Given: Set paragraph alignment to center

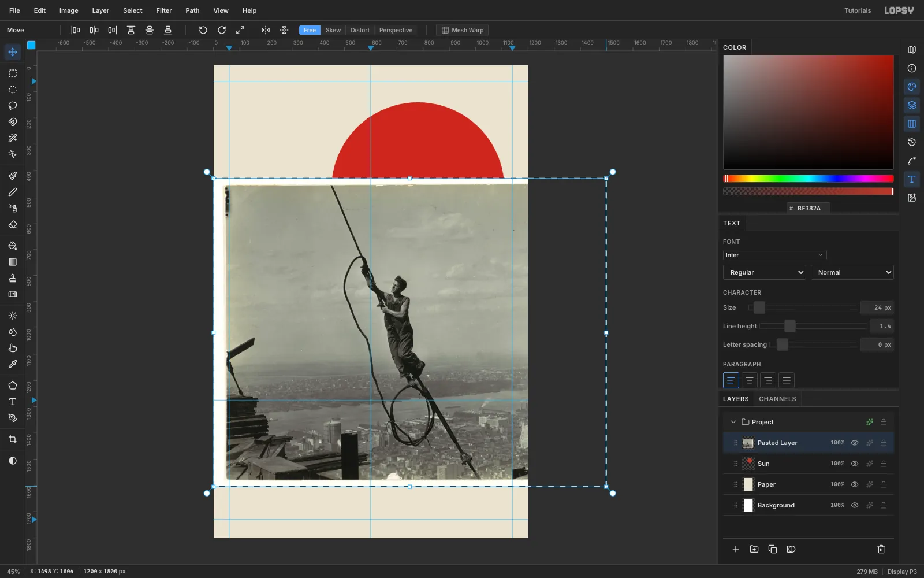Looking at the screenshot, I should [x=750, y=380].
